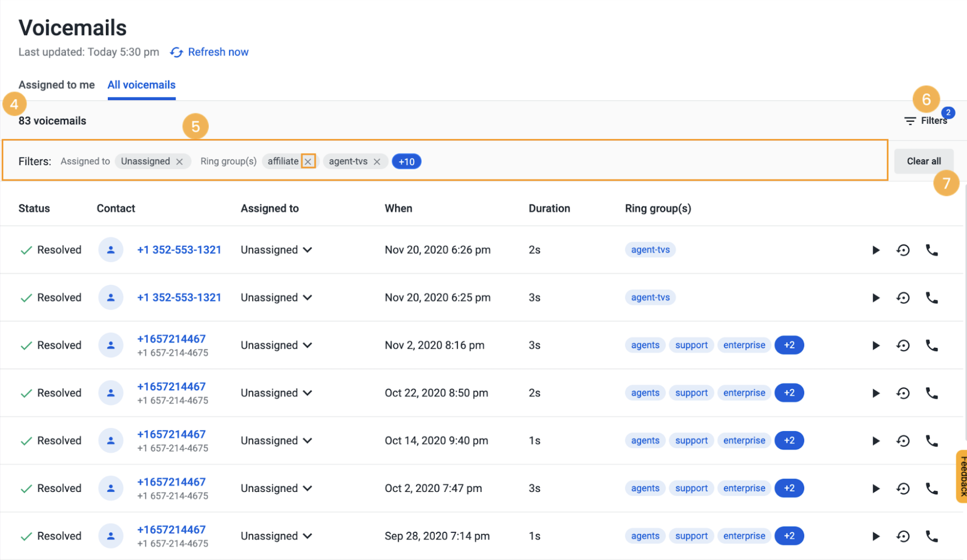Click Refresh now link

click(x=218, y=52)
